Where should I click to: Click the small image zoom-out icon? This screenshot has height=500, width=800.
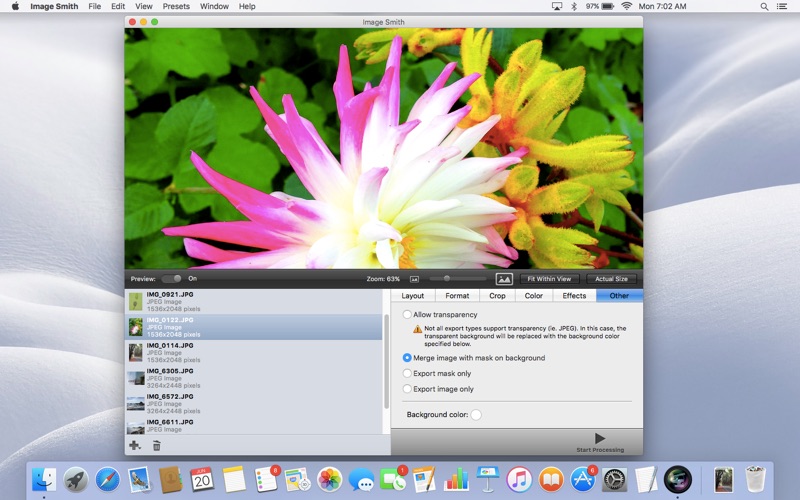click(414, 279)
